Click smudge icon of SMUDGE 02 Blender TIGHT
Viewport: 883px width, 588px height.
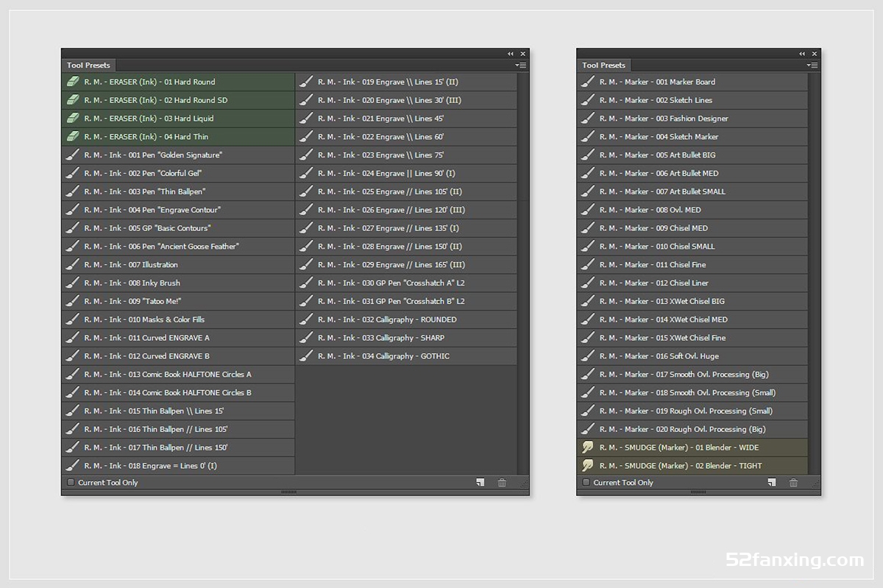coord(587,466)
